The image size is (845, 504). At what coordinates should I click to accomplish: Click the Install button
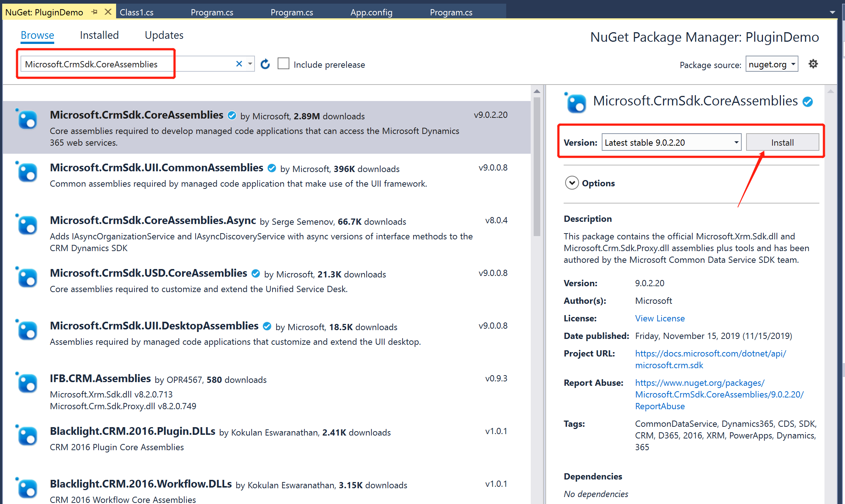point(782,142)
